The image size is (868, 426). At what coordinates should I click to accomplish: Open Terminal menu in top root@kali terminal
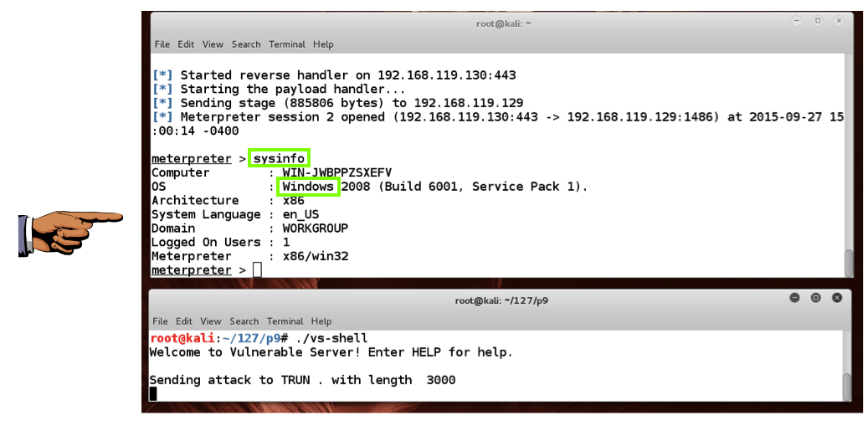tap(287, 44)
